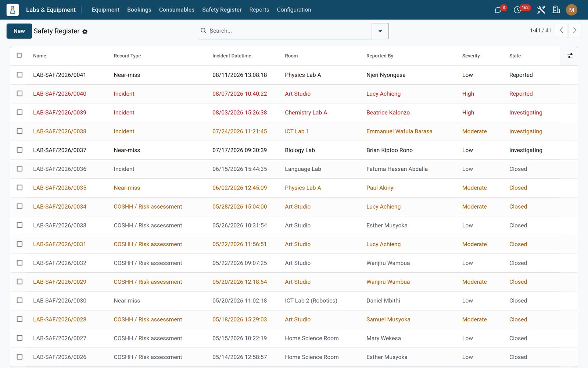
Task: Open the Labs & Equipment app icon
Action: [12, 10]
